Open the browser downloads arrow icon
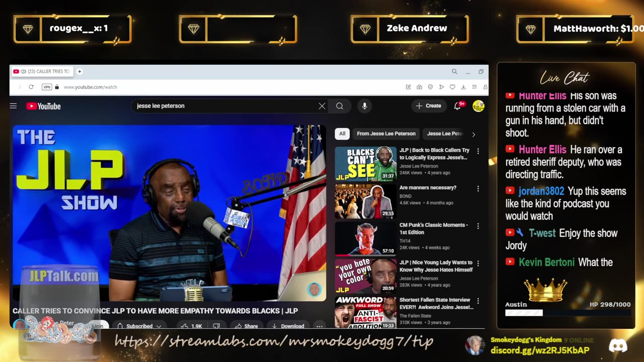 click(x=463, y=87)
